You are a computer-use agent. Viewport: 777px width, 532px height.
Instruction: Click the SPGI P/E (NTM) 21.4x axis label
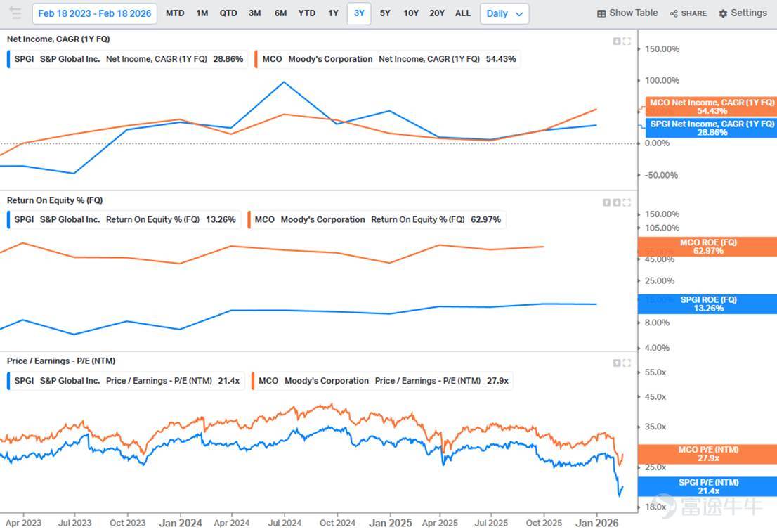[707, 486]
